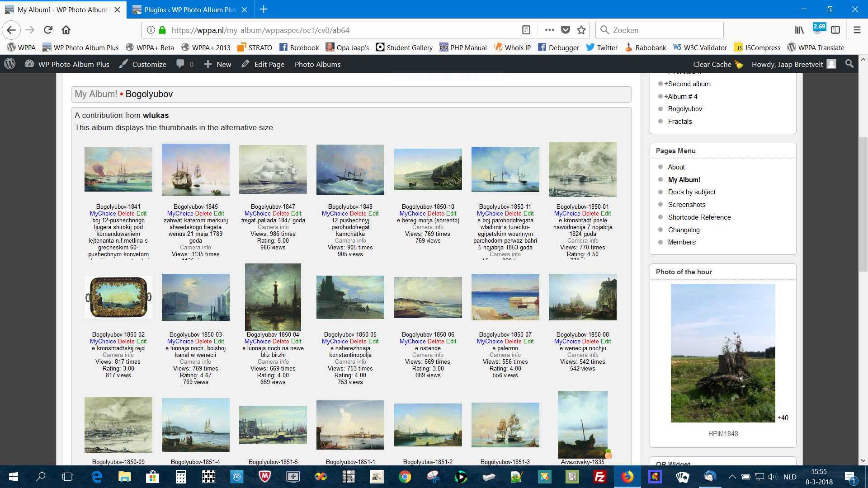Screen dimensions: 868x488
Task: Open Windows taskbar search
Action: click(x=41, y=477)
